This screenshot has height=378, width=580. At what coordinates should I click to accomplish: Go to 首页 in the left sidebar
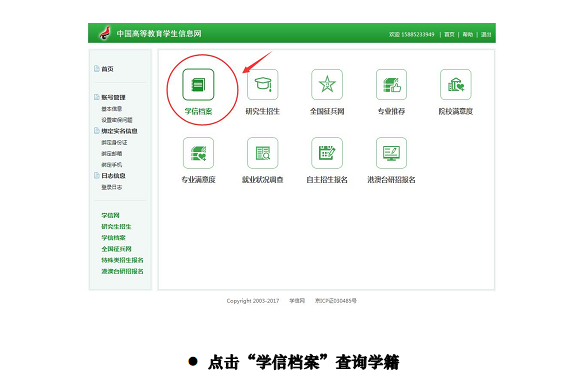pos(107,69)
